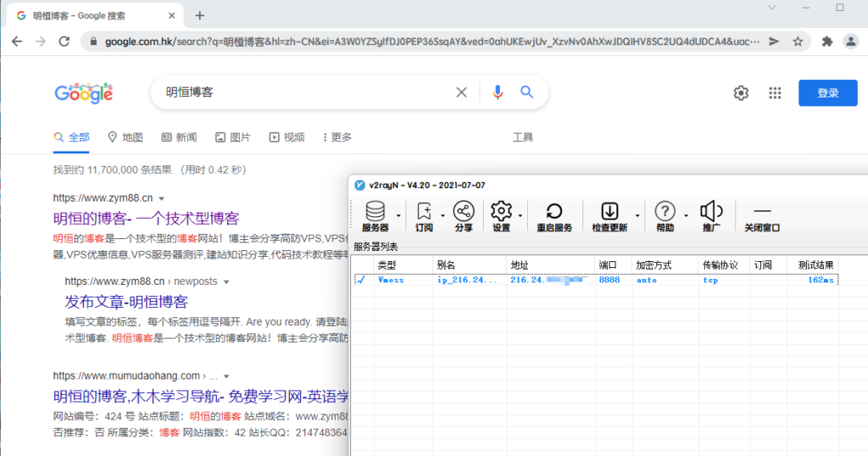868x456 pixels.
Task: Open Google quick settings gear
Action: coord(741,93)
